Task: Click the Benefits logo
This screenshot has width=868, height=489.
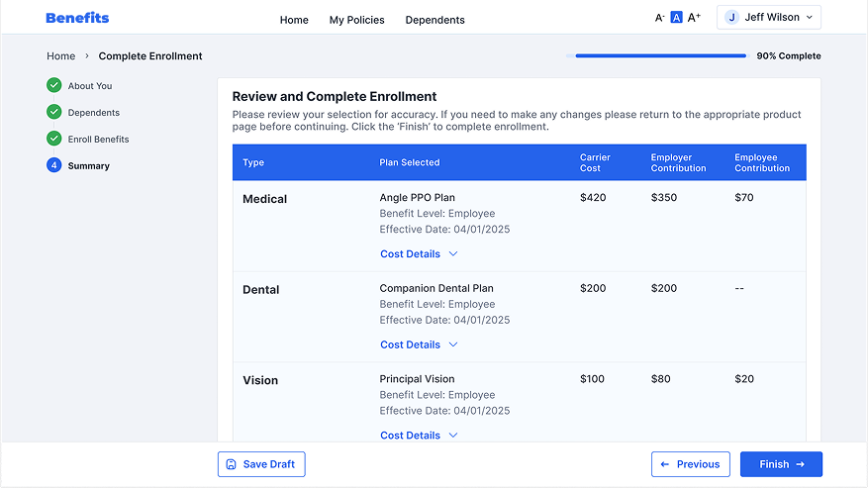Action: click(77, 18)
